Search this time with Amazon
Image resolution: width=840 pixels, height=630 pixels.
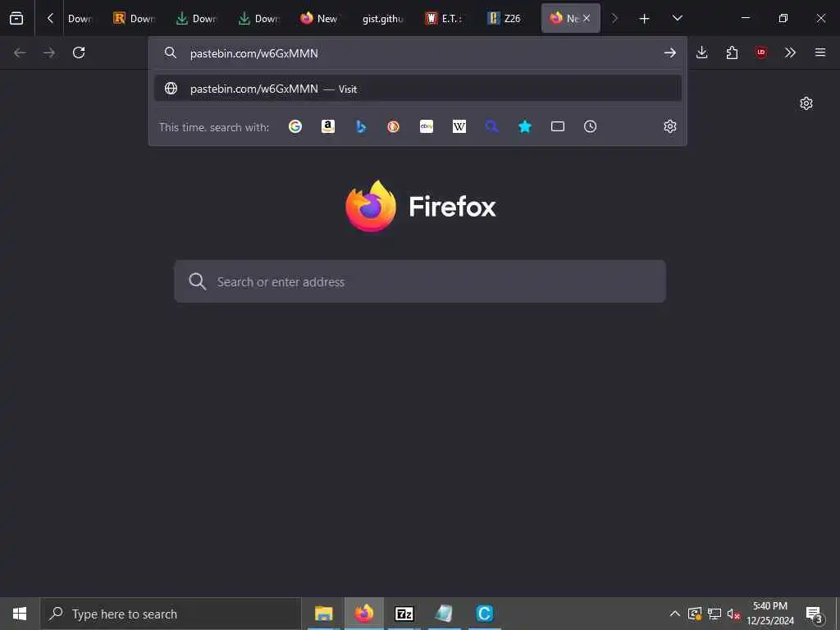pos(328,126)
